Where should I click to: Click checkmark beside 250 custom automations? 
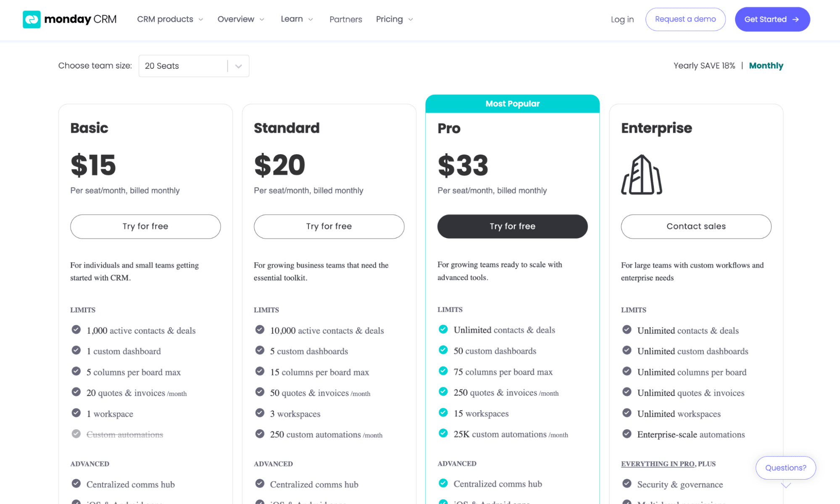(x=260, y=433)
